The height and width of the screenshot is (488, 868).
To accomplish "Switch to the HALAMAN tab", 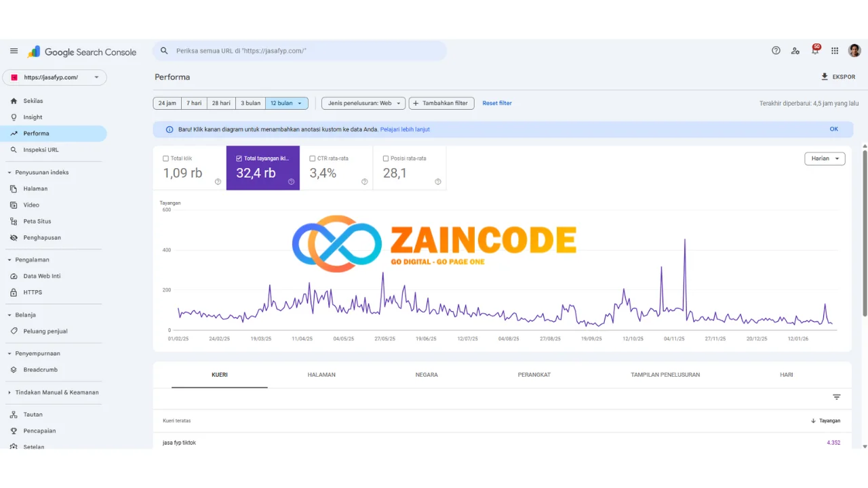I will pyautogui.click(x=321, y=375).
